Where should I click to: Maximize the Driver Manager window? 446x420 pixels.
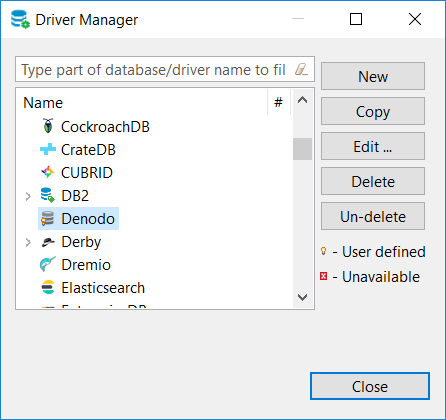[x=356, y=19]
